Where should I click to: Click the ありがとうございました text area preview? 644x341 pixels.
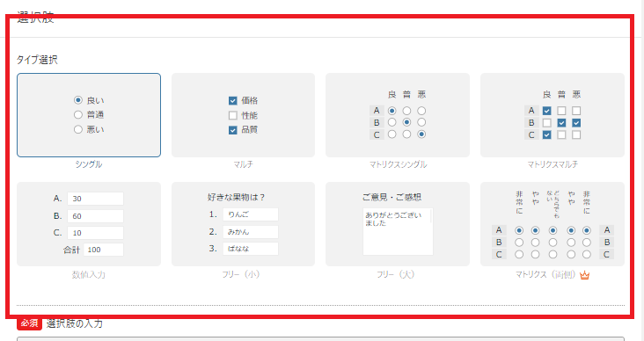pos(398,231)
